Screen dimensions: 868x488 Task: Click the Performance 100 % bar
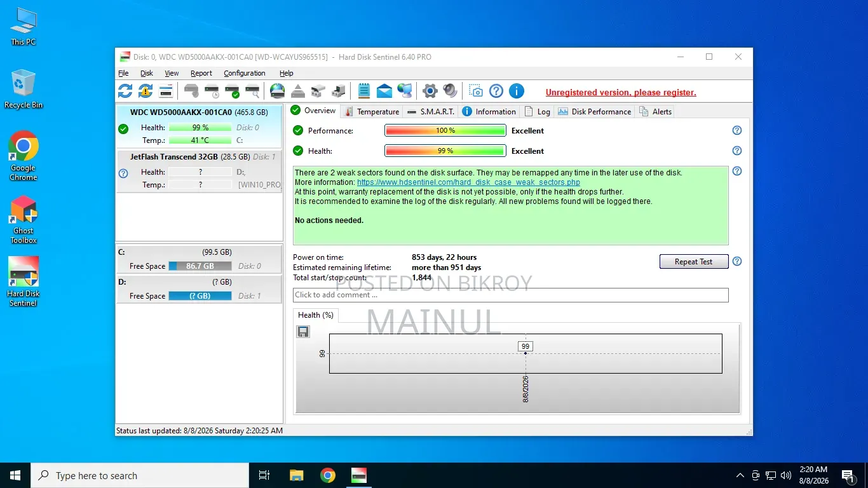tap(445, 130)
